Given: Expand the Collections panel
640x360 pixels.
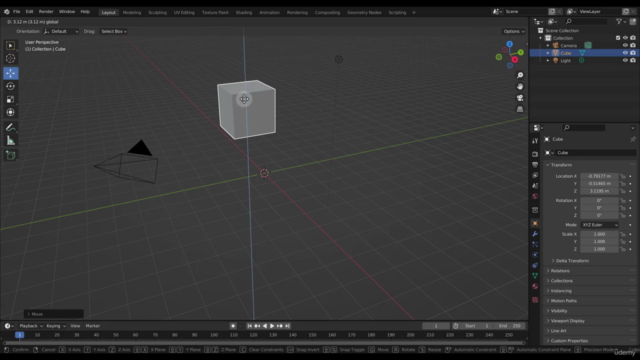Looking at the screenshot, I should tap(562, 281).
